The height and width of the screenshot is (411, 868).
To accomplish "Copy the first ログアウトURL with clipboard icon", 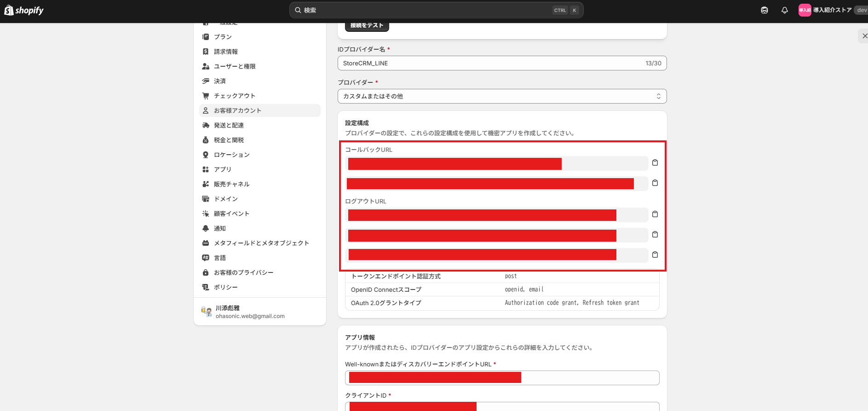I will coord(655,214).
